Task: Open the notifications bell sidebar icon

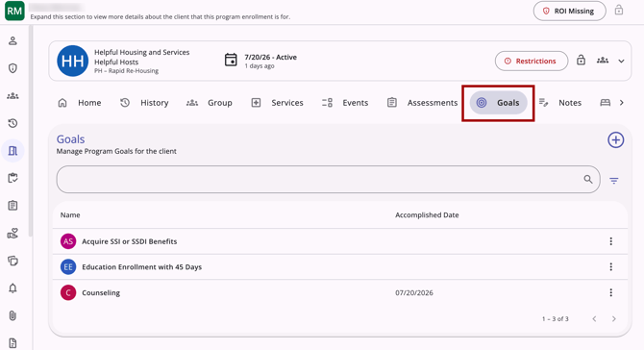Action: click(12, 288)
